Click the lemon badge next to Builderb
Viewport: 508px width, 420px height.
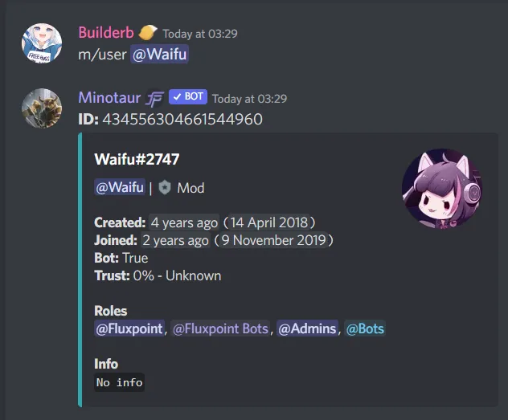148,33
